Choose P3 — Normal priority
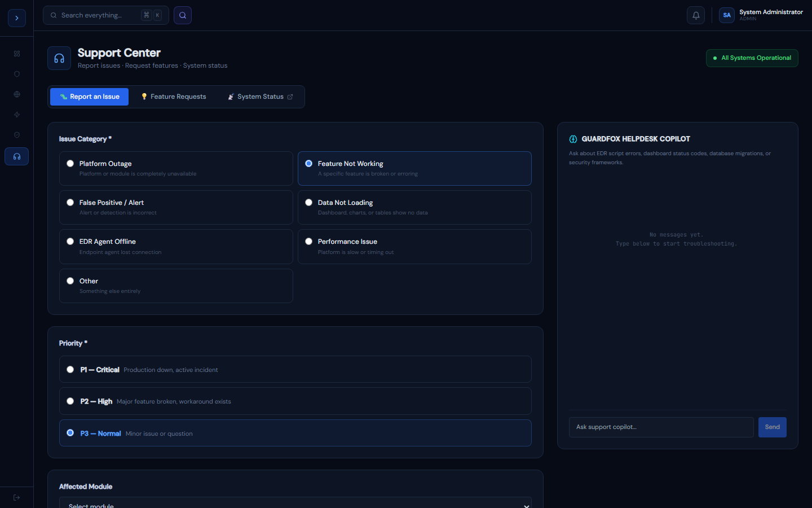This screenshot has height=508, width=812. 295,433
